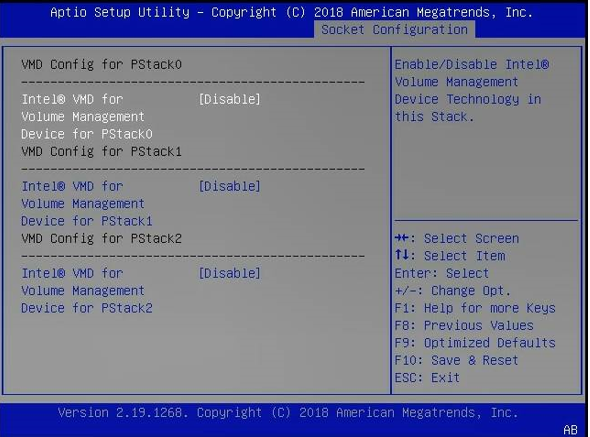This screenshot has height=437, width=590.
Task: Click the Enter: Select hint
Action: coord(442,273)
